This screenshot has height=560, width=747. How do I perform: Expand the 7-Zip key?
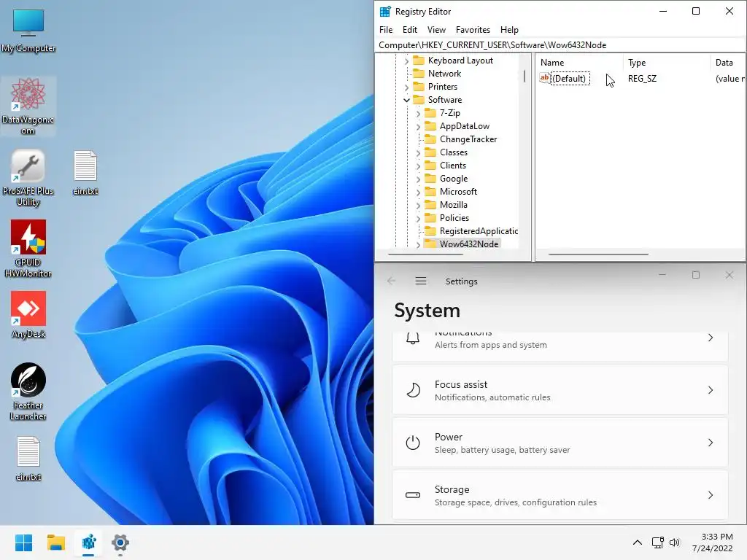click(x=418, y=113)
